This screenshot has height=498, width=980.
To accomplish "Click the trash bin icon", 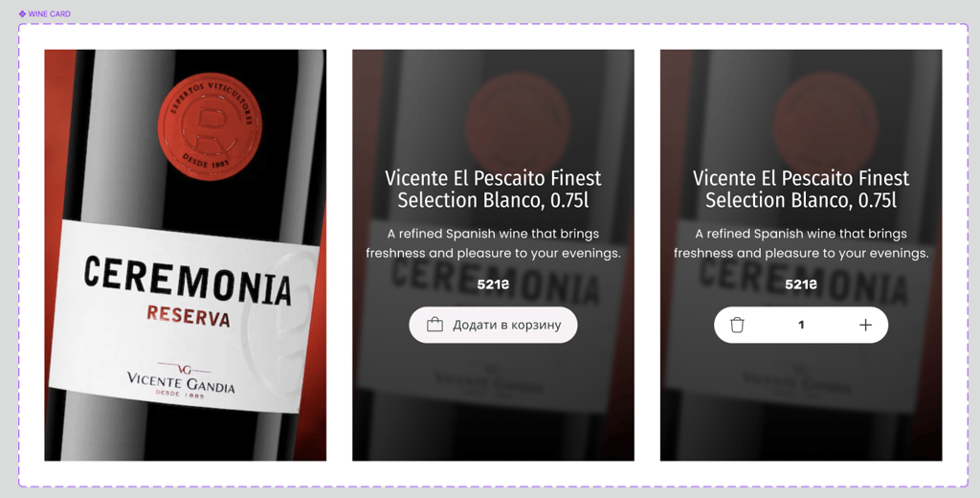I will coord(737,325).
